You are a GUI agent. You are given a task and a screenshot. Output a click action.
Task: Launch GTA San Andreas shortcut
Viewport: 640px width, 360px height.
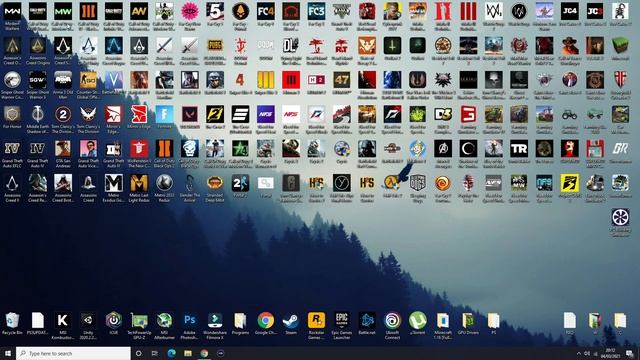(63, 149)
